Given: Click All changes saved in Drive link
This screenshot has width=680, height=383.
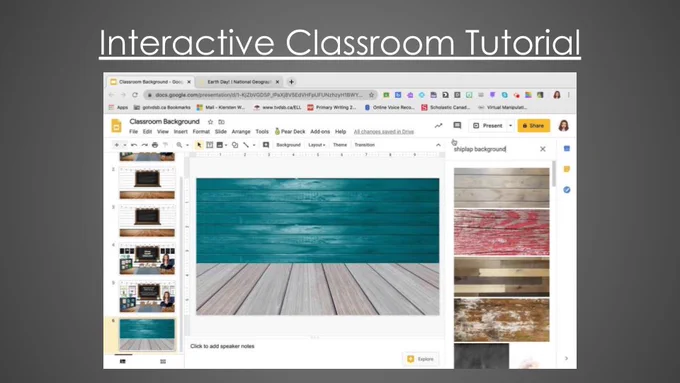Looking at the screenshot, I should click(x=384, y=131).
